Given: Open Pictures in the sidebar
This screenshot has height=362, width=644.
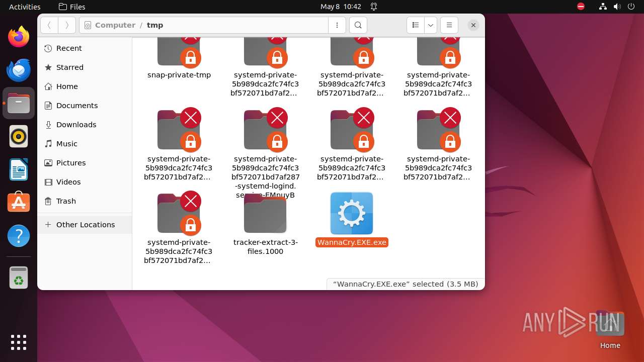Looking at the screenshot, I should [85, 163].
